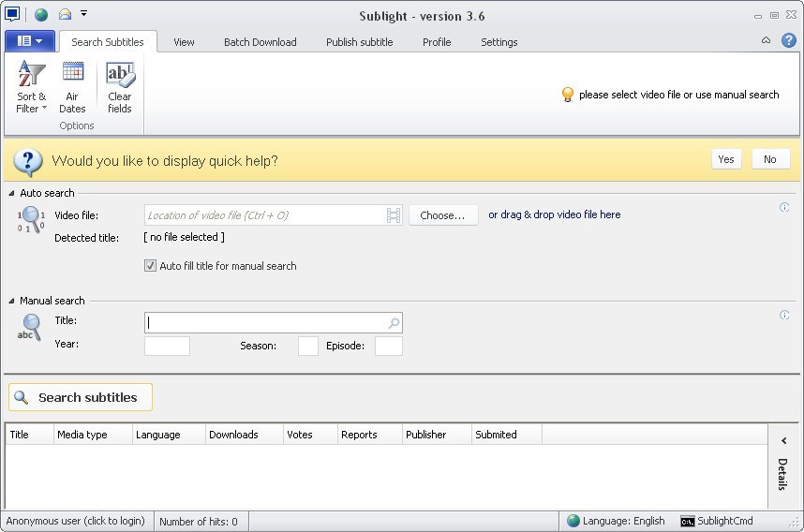Collapse the ribbon using the up chevron
This screenshot has width=804, height=532.
[x=767, y=40]
